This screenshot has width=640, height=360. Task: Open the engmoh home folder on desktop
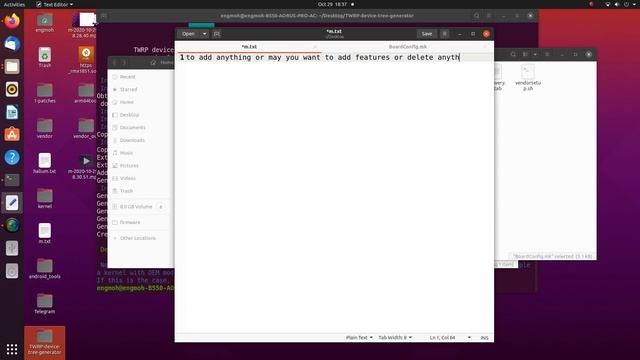point(44,23)
